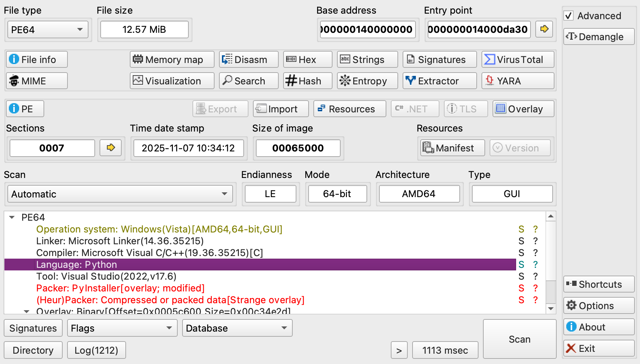Open the Memory map view

[172, 59]
